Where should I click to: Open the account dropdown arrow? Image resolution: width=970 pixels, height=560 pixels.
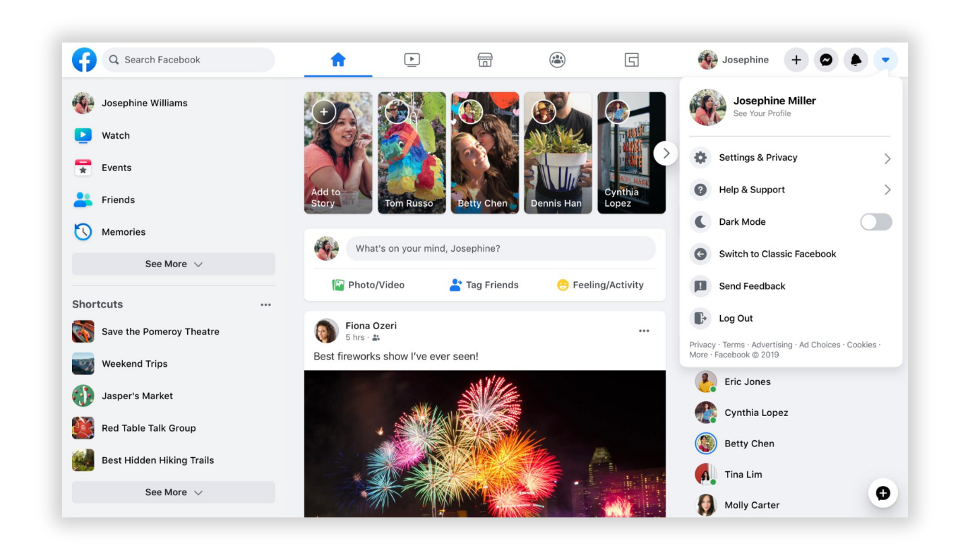(885, 59)
